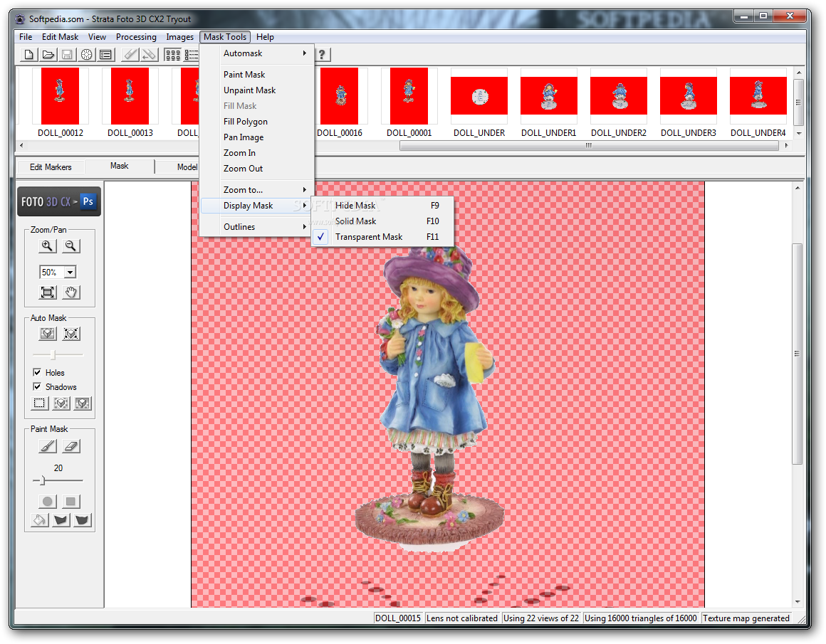Image resolution: width=826 pixels, height=644 pixels.
Task: Select the Paint Mask brush tool
Action: (48, 447)
